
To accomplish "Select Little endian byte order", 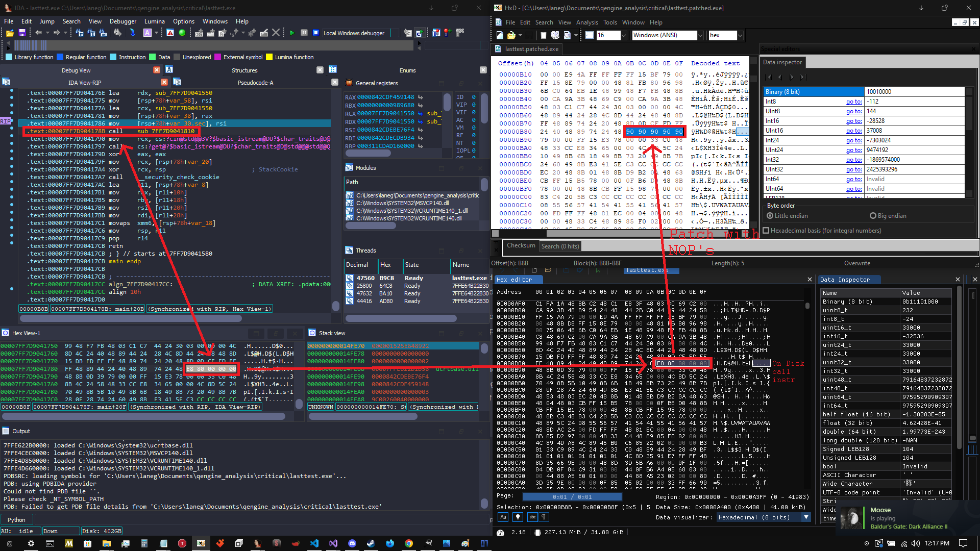I will [x=770, y=216].
